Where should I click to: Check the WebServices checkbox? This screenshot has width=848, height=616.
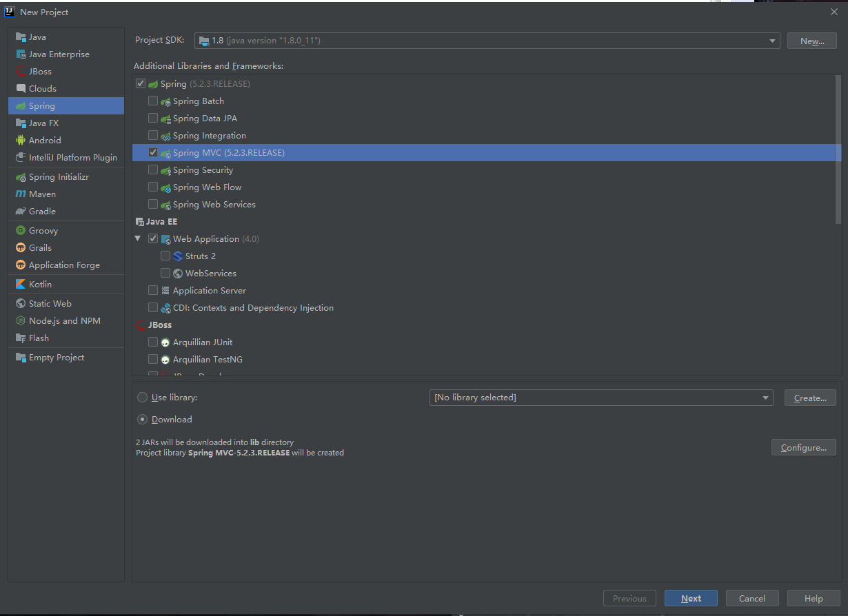tap(165, 273)
